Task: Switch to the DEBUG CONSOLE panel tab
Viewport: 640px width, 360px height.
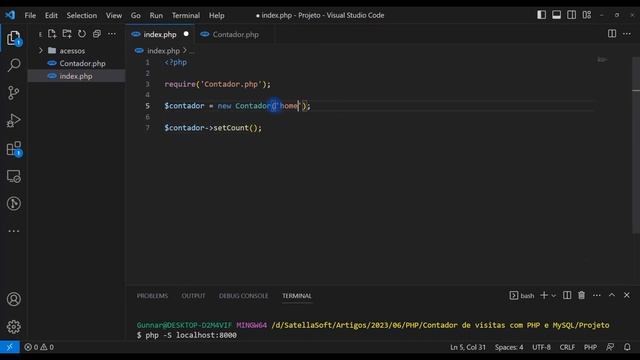Action: point(243,296)
